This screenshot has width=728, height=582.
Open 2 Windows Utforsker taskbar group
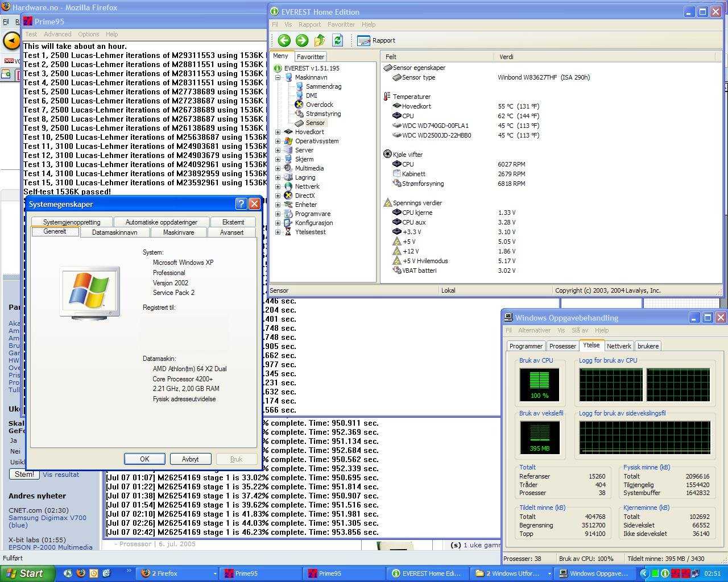pos(511,573)
